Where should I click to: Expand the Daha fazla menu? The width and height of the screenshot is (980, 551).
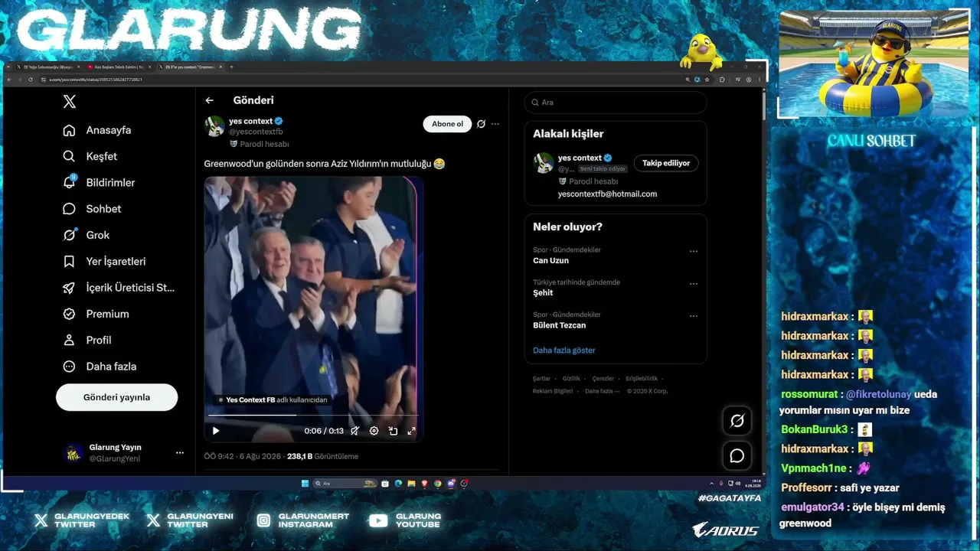(100, 367)
